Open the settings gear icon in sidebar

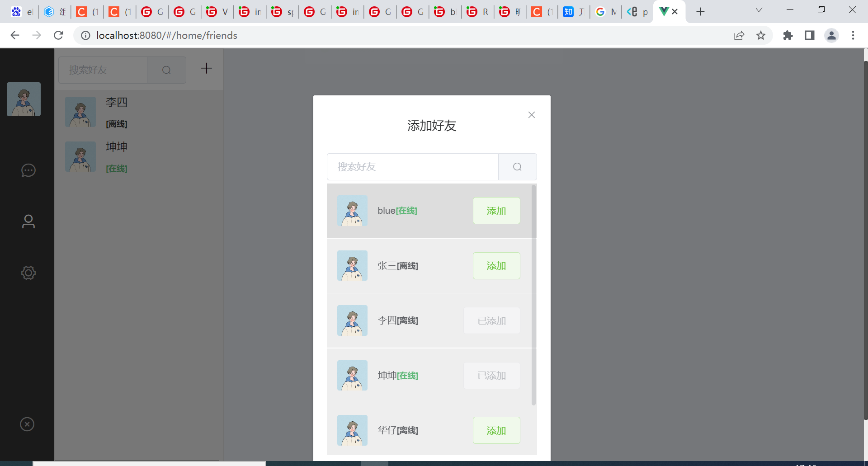pyautogui.click(x=28, y=273)
